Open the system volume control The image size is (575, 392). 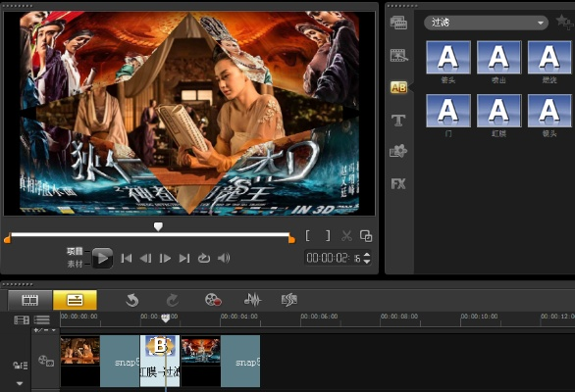click(224, 259)
